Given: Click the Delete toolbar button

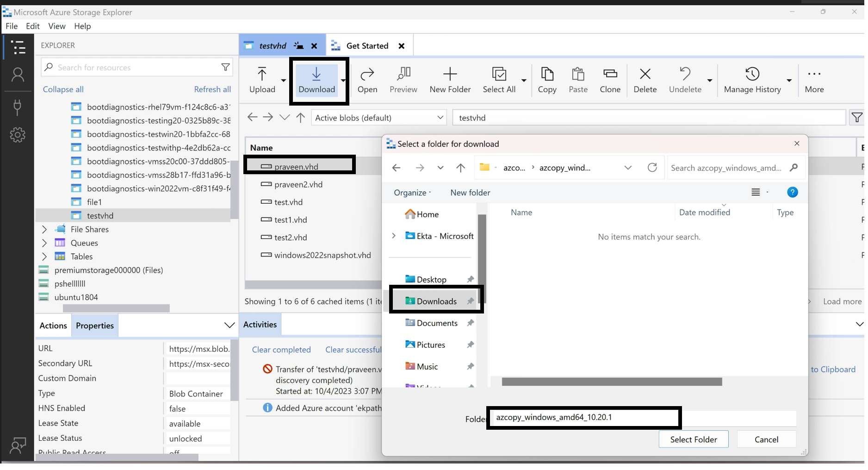Looking at the screenshot, I should [x=645, y=80].
